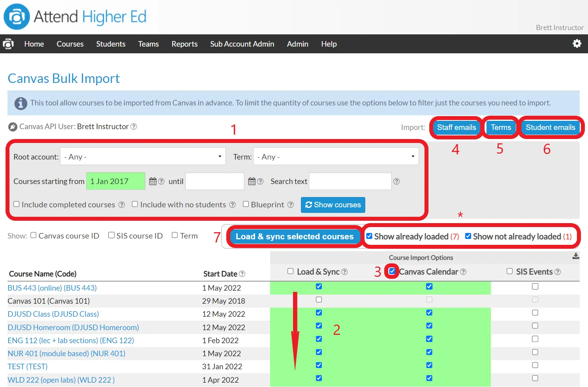Click Show courses button

point(333,205)
